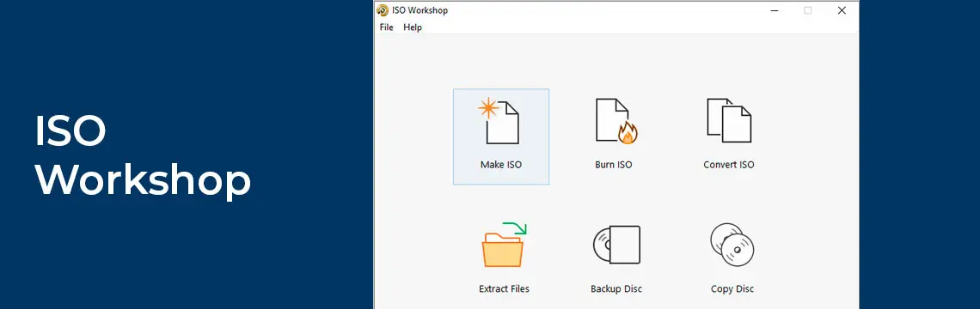Click the Backup Disc label
980x309 pixels.
pyautogui.click(x=616, y=289)
